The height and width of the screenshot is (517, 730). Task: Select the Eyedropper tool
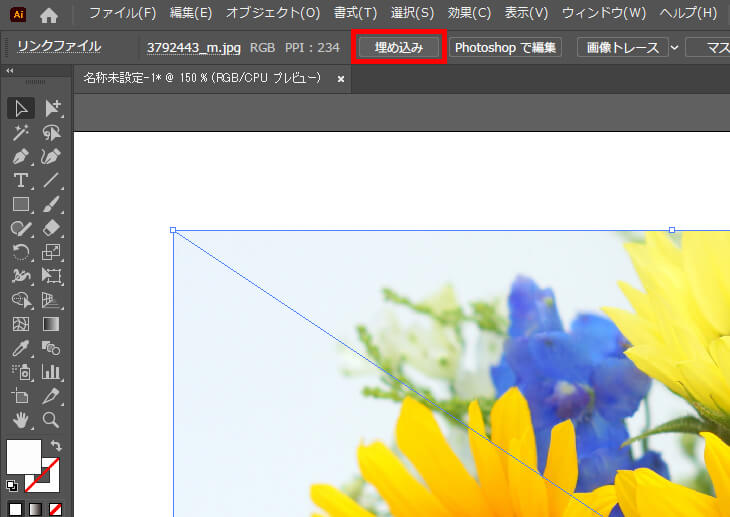click(x=20, y=348)
